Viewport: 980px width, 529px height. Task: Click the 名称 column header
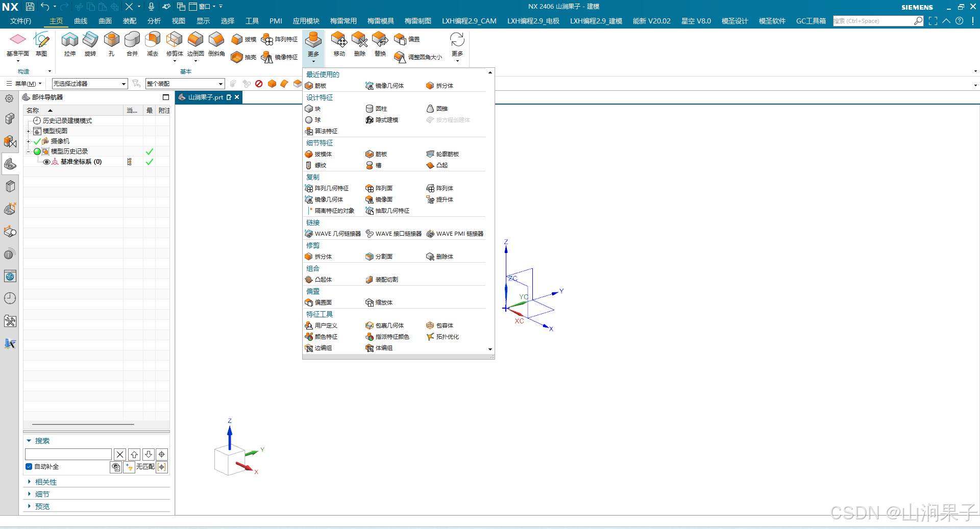click(x=73, y=110)
